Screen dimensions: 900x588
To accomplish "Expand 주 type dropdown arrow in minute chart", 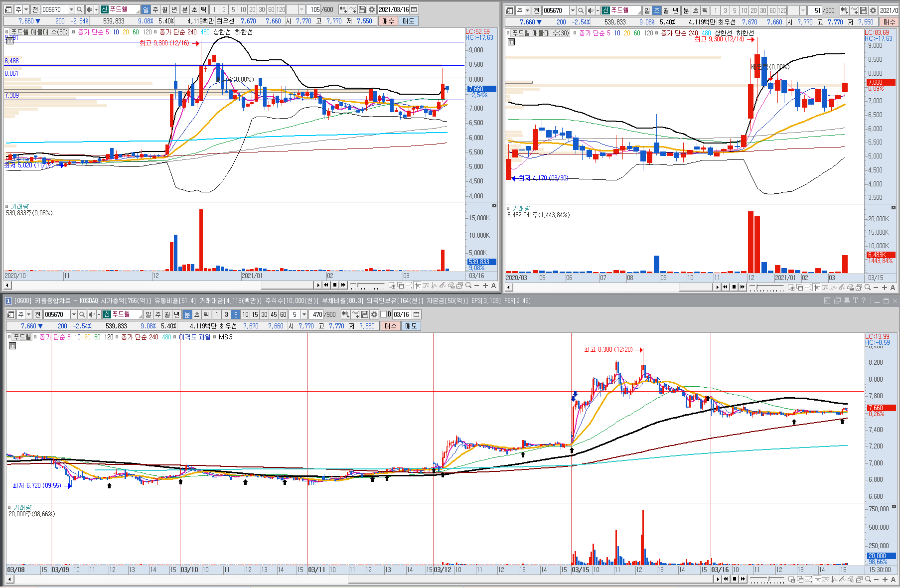I will point(28,314).
